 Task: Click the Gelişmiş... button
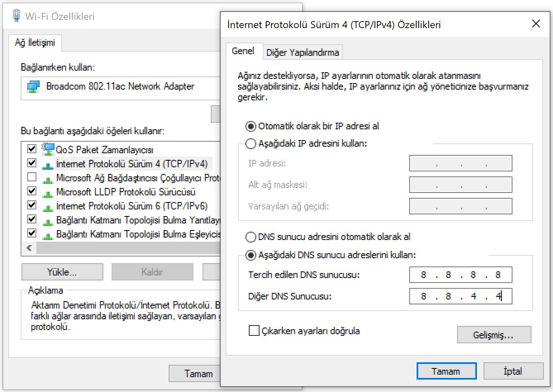(493, 335)
